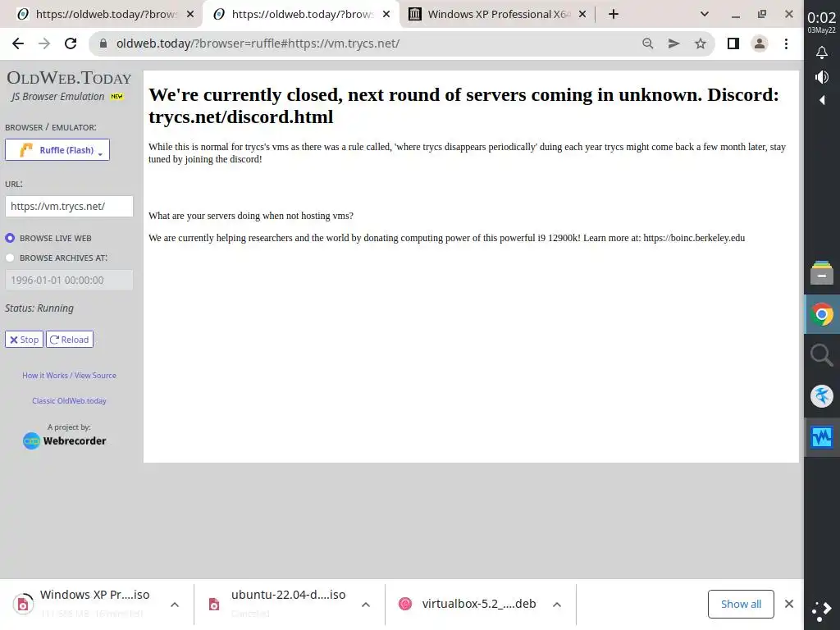This screenshot has width=840, height=630.
Task: Switch to Windows XP Professional X64 tab
Action: (498, 15)
